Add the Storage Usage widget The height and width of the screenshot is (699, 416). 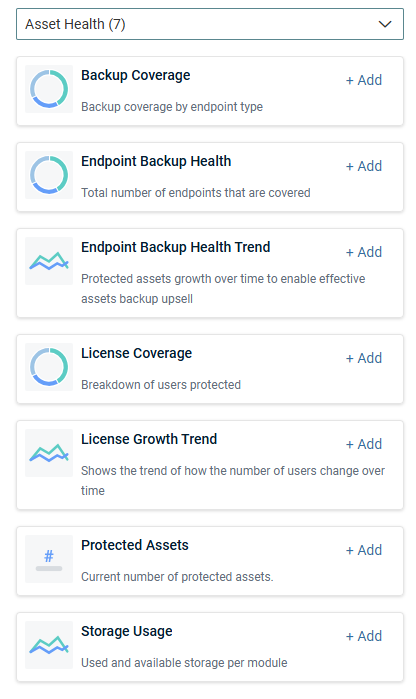point(364,637)
